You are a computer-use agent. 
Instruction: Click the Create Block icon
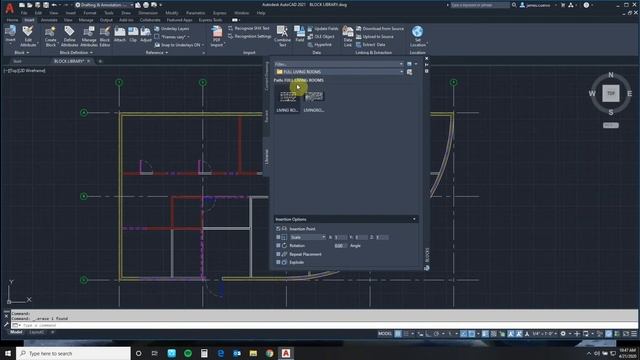coord(51,36)
